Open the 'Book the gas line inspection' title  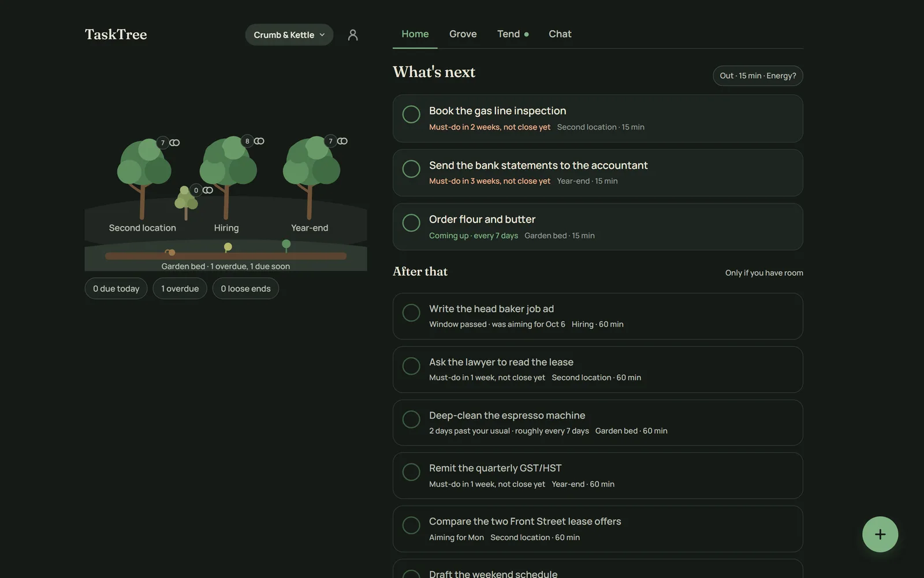click(498, 111)
